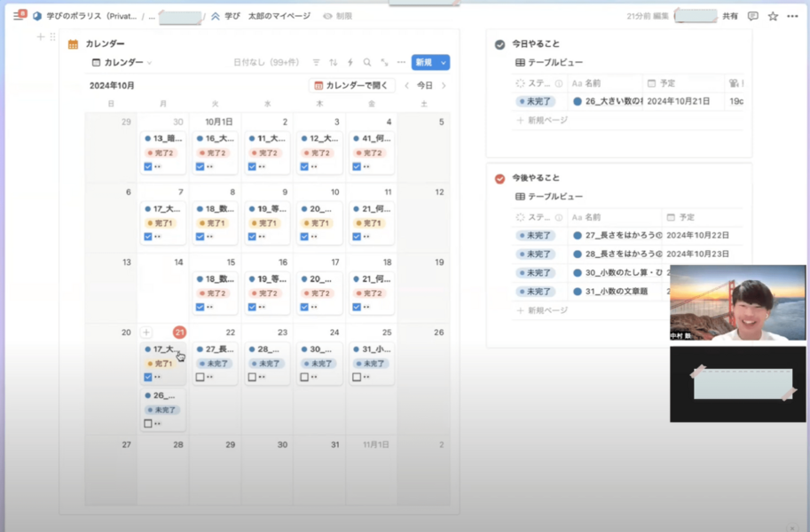Click the カレンダーで開く button

pyautogui.click(x=351, y=86)
